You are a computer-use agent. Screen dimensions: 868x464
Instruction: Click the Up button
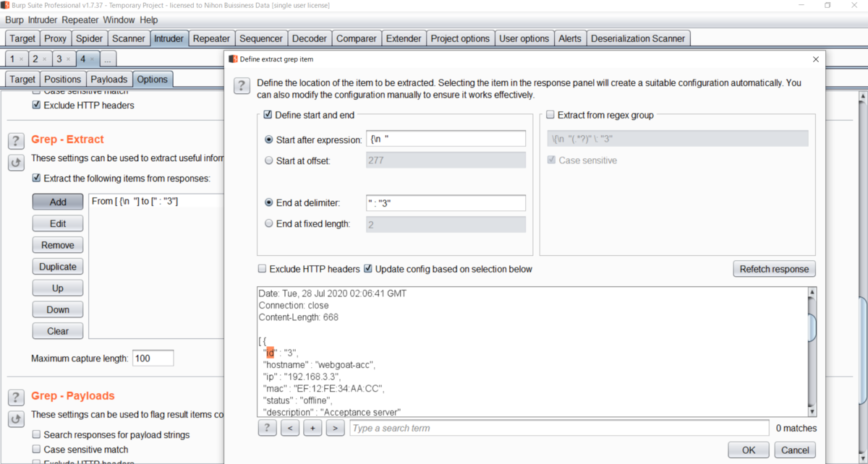pyautogui.click(x=58, y=288)
